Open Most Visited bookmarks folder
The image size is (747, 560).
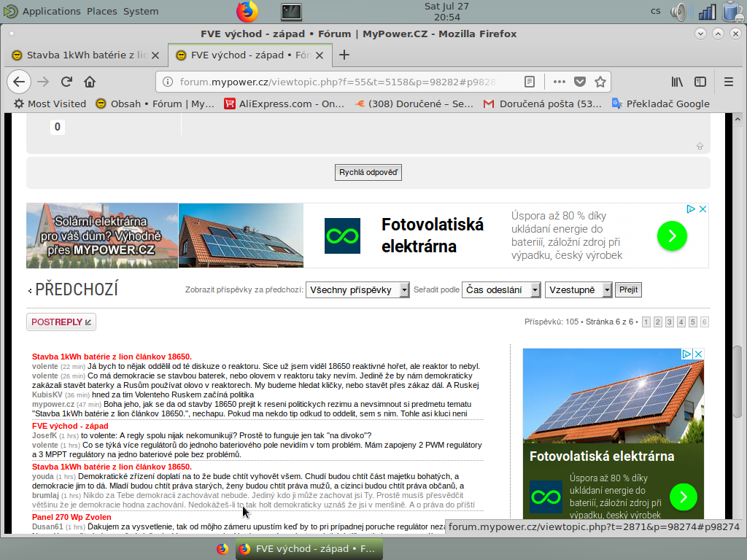click(x=50, y=104)
